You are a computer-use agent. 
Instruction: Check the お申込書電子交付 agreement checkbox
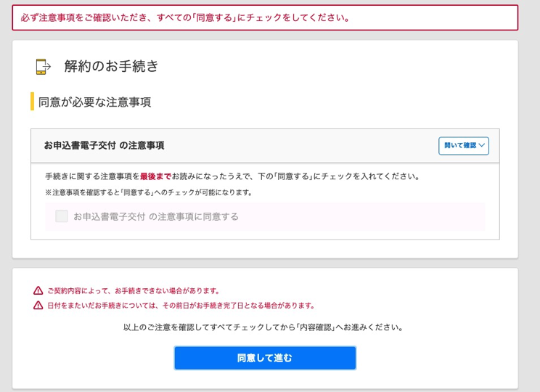pyautogui.click(x=62, y=216)
